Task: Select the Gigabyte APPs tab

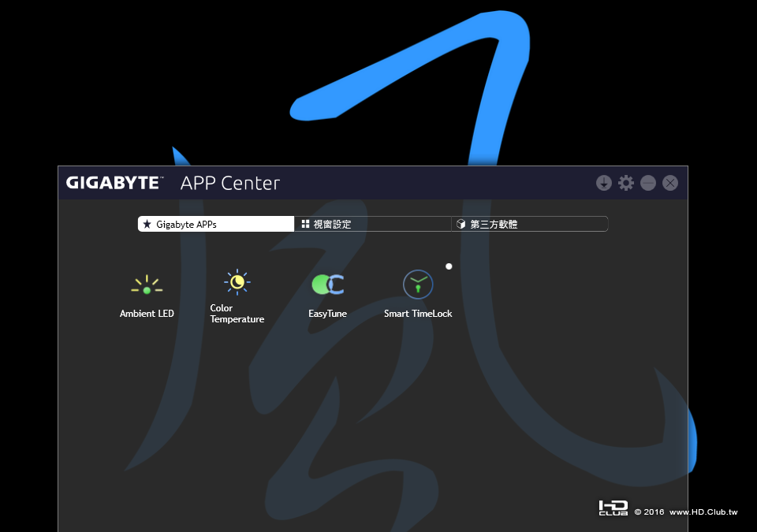Action: 216,224
